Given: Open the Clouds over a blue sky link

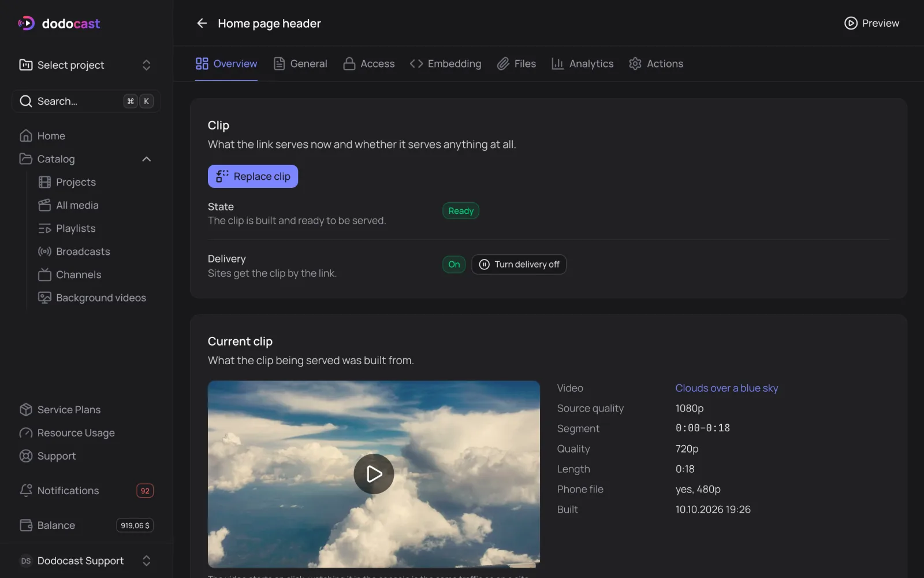Looking at the screenshot, I should (x=726, y=388).
